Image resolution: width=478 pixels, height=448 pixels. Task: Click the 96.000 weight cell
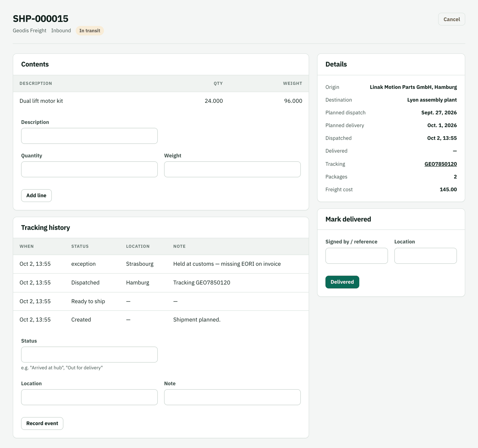tap(293, 101)
